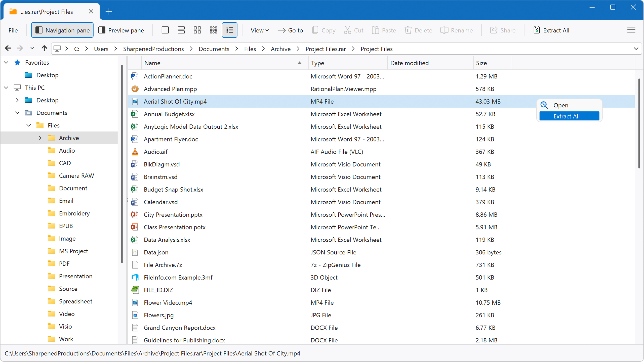Viewport: 644px width, 362px height.
Task: Paste from the clipboard
Action: [384, 30]
